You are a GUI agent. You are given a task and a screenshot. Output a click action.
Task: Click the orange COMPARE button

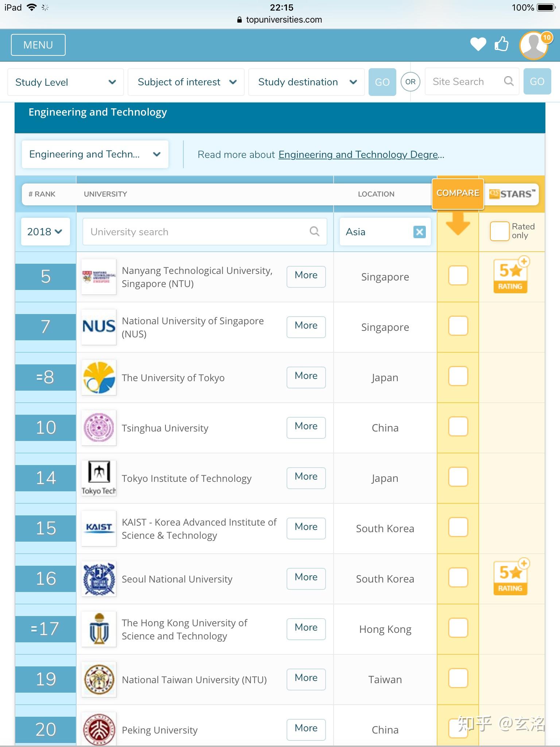pos(458,194)
